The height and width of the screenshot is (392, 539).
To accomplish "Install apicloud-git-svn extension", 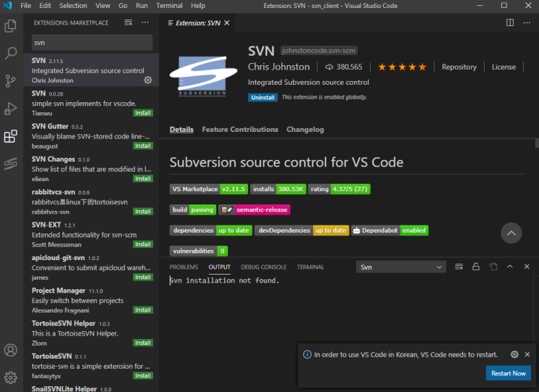I will click(x=143, y=277).
